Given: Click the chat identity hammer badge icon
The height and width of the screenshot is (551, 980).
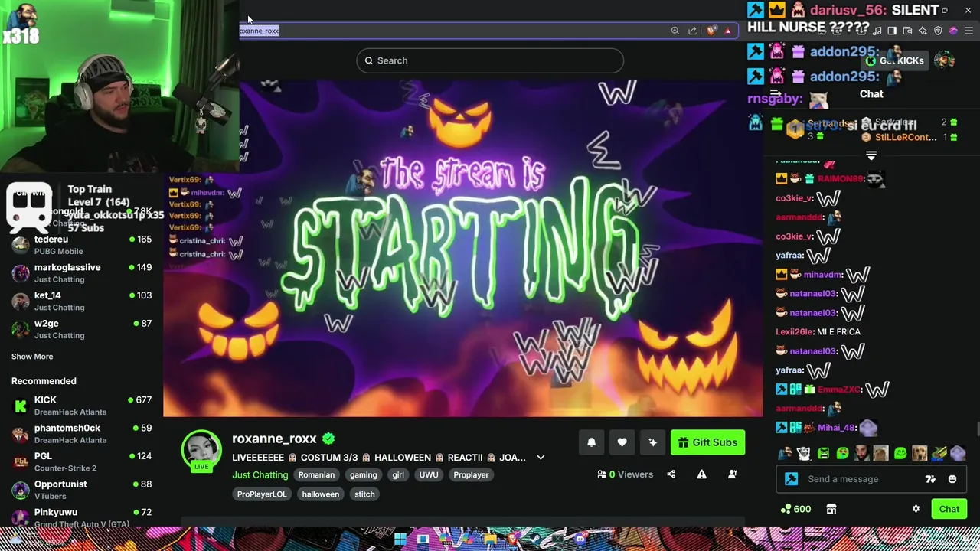Looking at the screenshot, I should pos(792,479).
